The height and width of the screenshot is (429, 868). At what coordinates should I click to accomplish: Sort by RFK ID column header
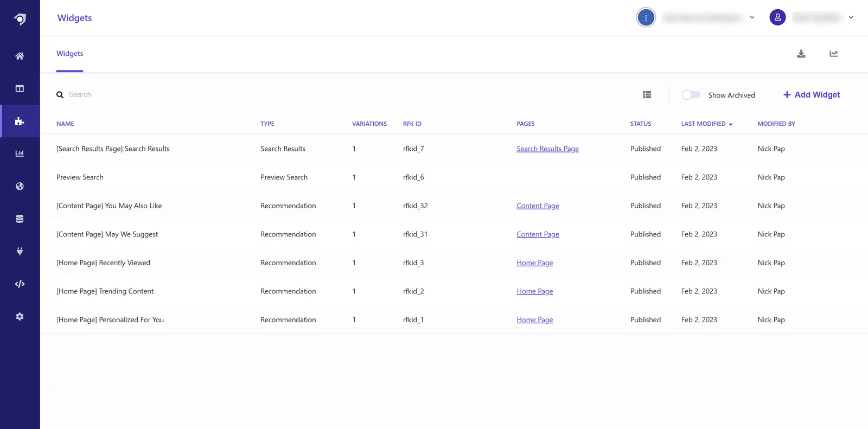click(x=412, y=124)
